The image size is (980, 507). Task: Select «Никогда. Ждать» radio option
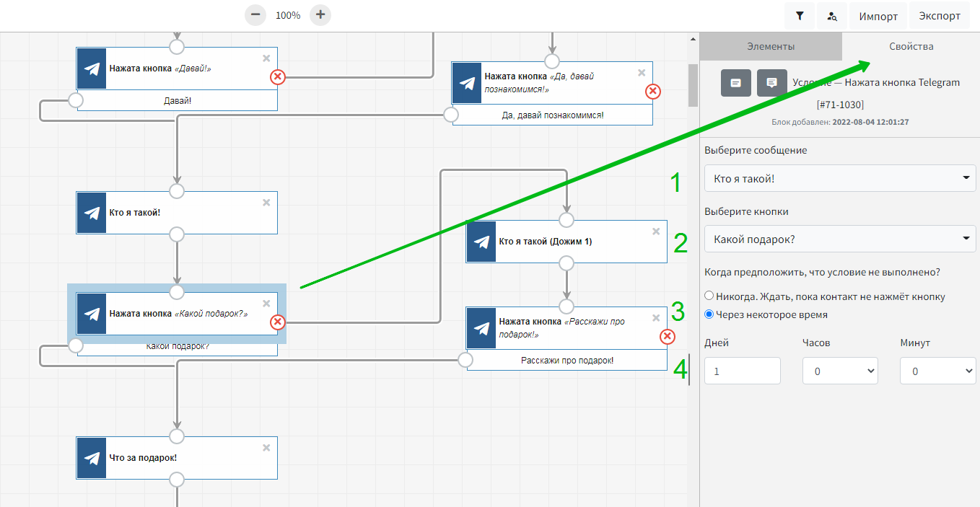click(709, 296)
